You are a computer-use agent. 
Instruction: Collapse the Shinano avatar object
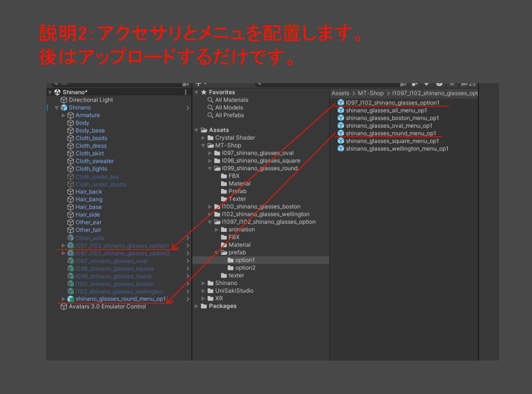[x=57, y=108]
